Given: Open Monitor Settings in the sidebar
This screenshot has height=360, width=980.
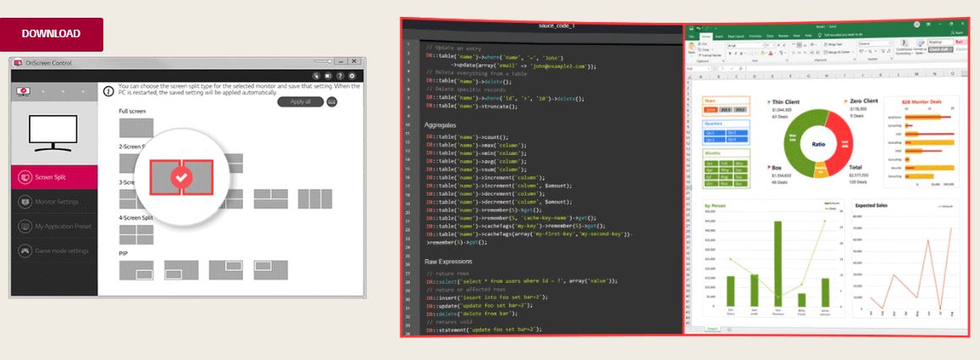Looking at the screenshot, I should pos(54,202).
